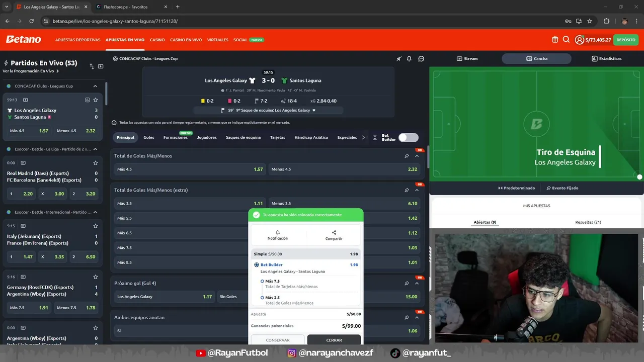Image resolution: width=644 pixels, height=362 pixels.
Task: Select Los Angeles Galaxy next goal at 1.17
Action: coord(165,297)
